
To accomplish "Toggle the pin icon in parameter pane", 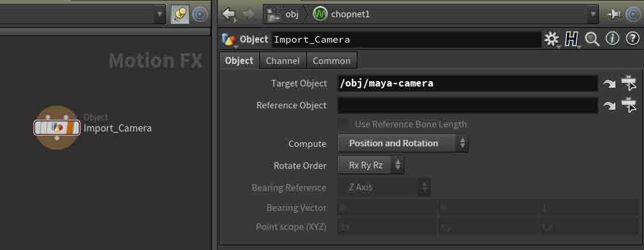I will point(614,14).
